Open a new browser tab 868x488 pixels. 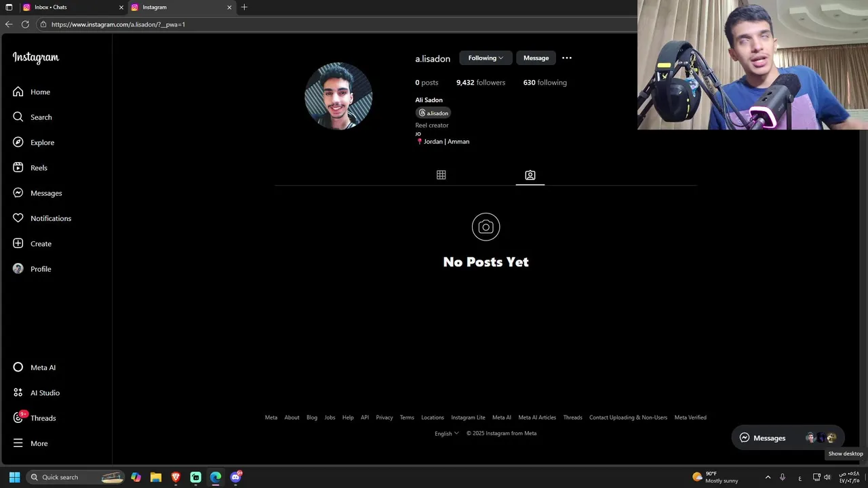tap(244, 7)
